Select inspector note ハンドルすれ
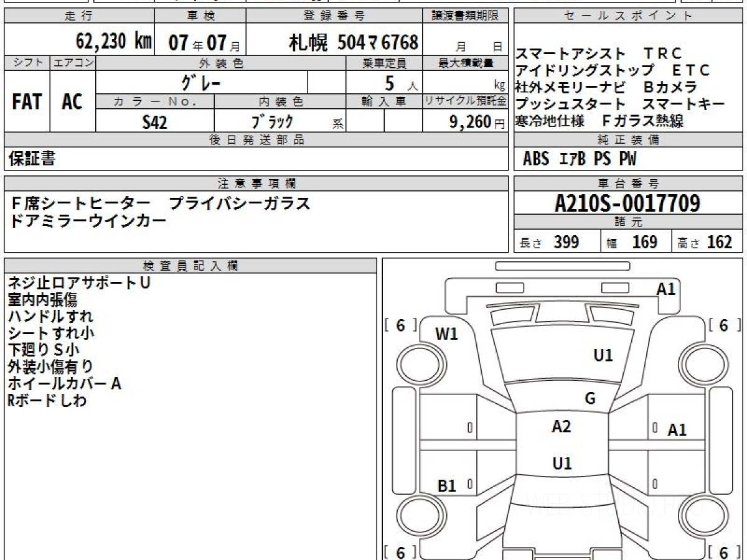This screenshot has height=560, width=747. tap(50, 316)
